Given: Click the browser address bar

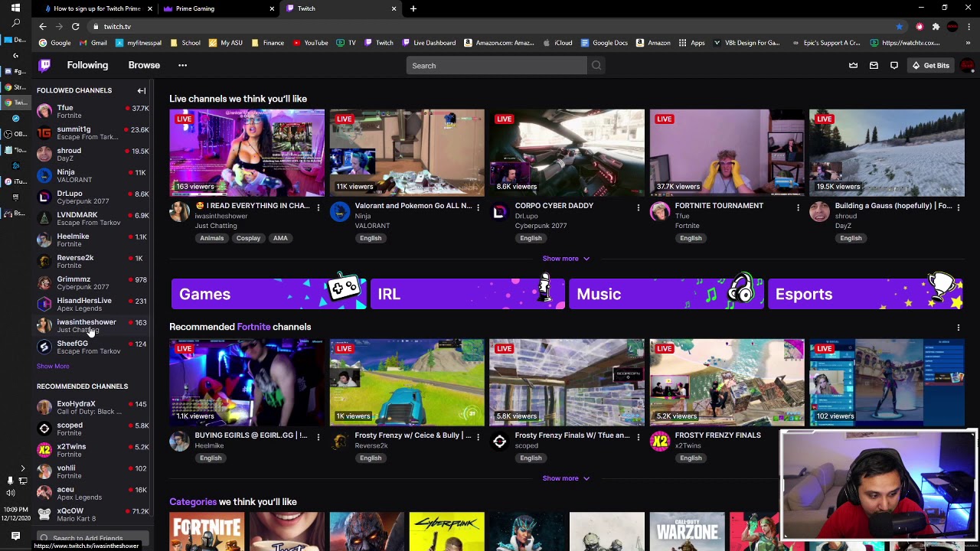Looking at the screenshot, I should [x=490, y=26].
